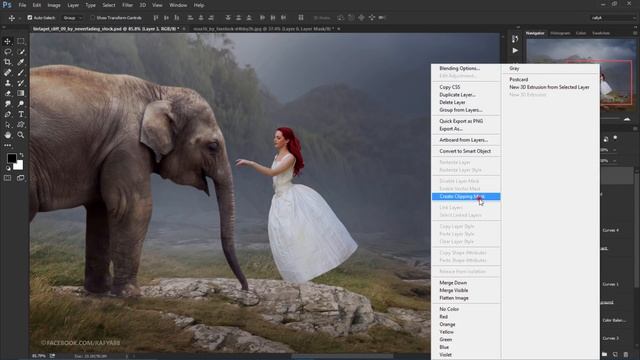Open the Auto-Align Layers button
The height and width of the screenshot is (360, 640).
click(301, 18)
